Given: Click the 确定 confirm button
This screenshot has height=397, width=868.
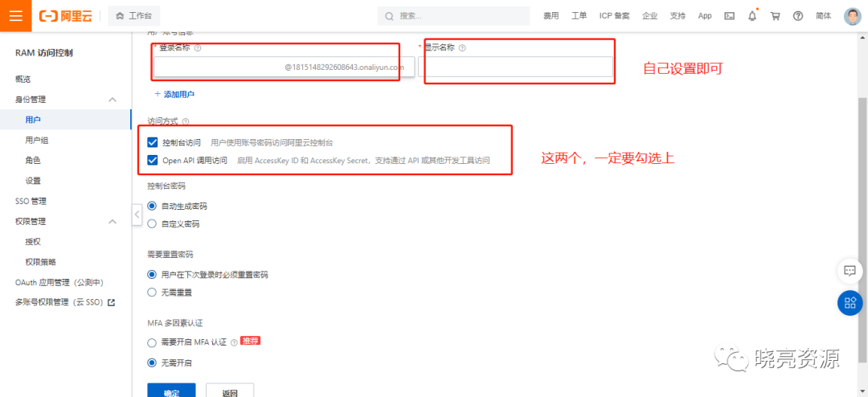Looking at the screenshot, I should (172, 391).
